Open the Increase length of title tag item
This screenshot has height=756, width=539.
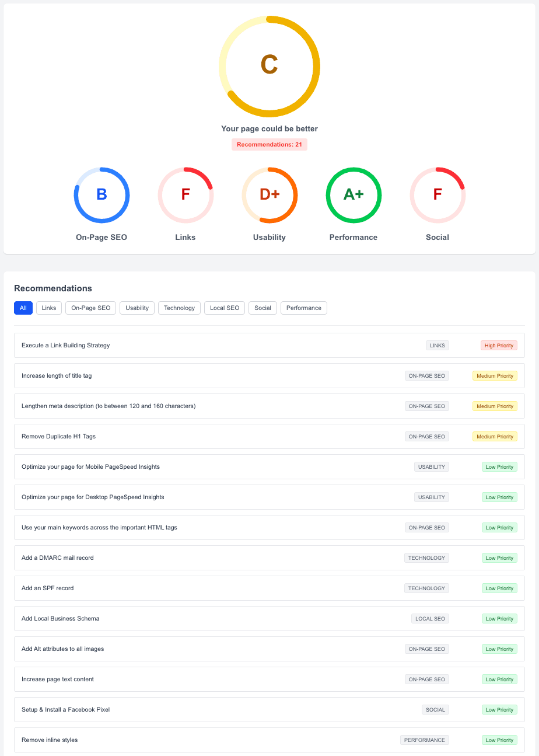56,375
